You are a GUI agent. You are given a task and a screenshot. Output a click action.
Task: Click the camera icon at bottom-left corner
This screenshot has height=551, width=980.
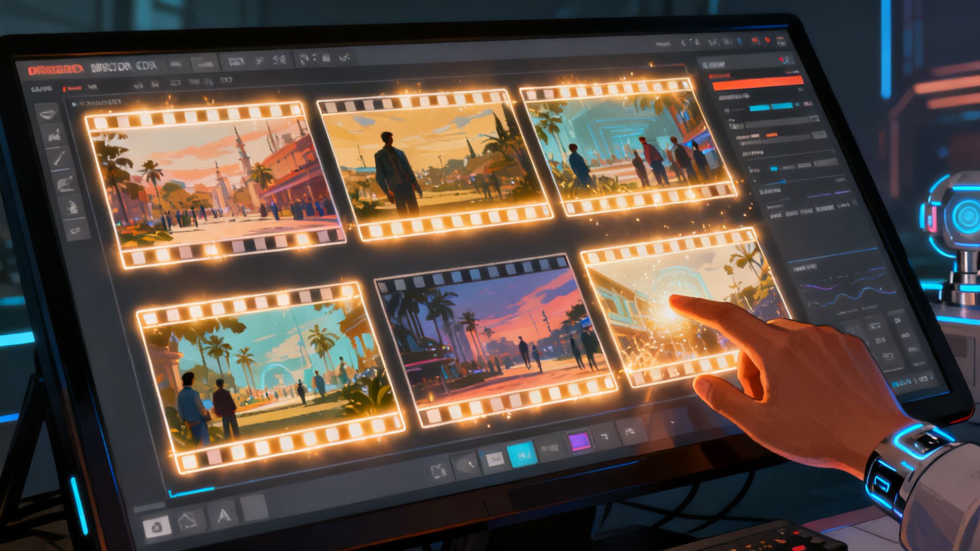coord(158,525)
